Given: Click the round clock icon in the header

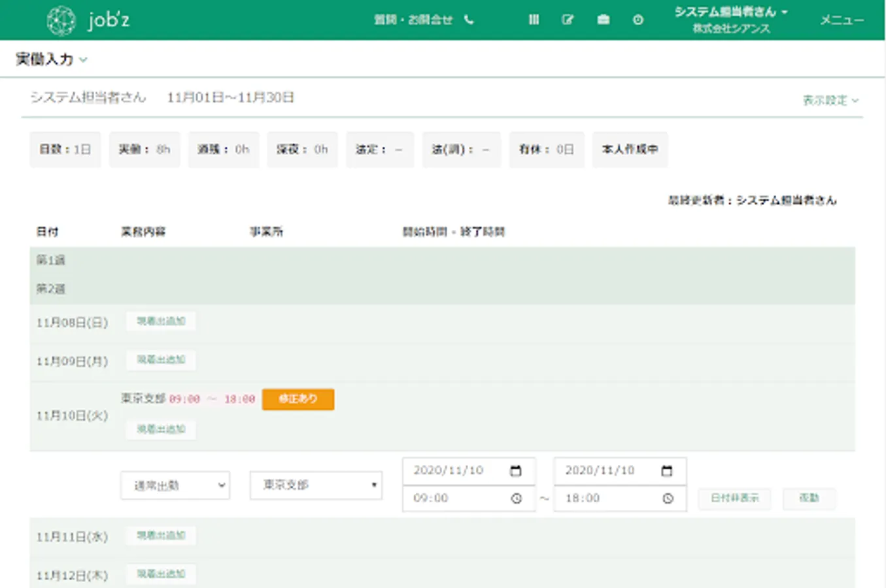Looking at the screenshot, I should coord(638,20).
